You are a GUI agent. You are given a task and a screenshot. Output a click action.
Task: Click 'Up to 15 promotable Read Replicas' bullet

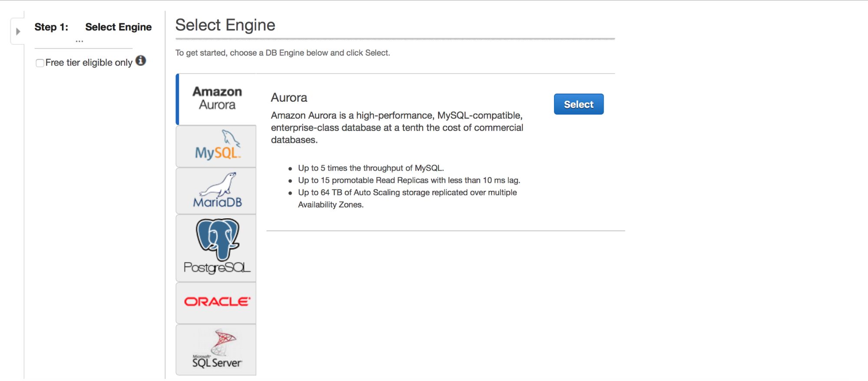[x=409, y=180]
